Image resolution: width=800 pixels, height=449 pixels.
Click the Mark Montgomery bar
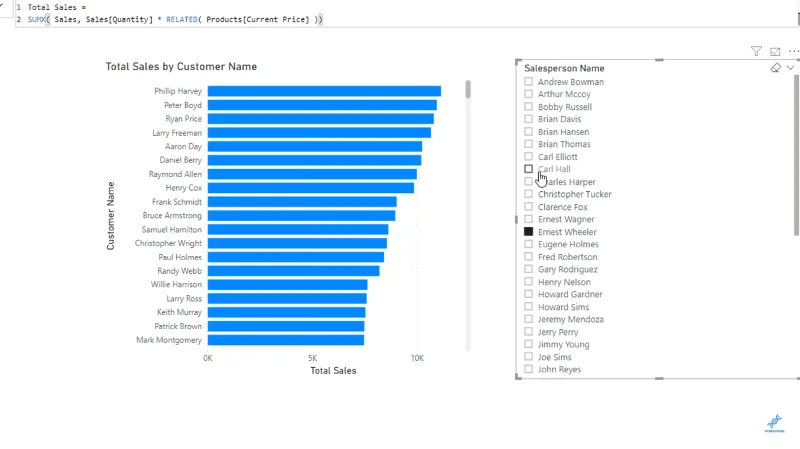pos(286,340)
